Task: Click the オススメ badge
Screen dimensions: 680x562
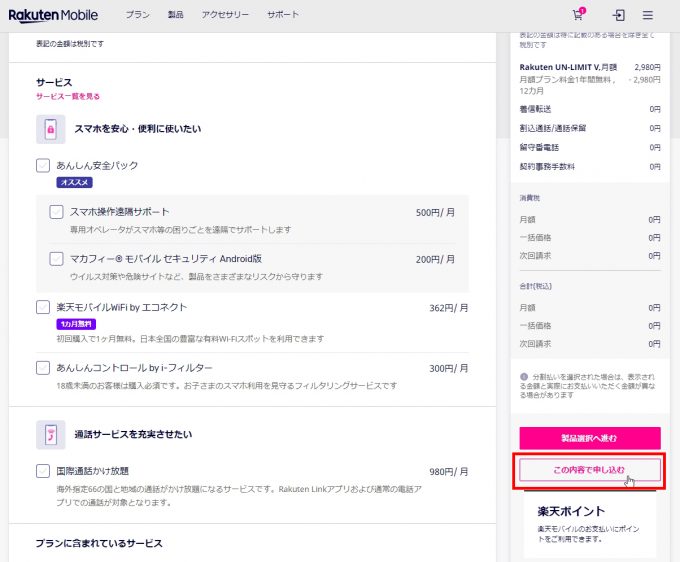Action: 74,183
